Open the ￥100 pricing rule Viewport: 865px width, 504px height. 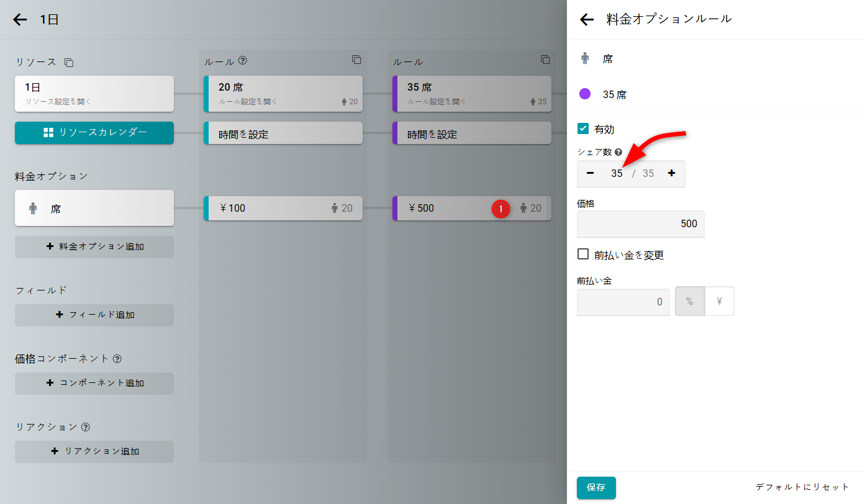pyautogui.click(x=283, y=209)
